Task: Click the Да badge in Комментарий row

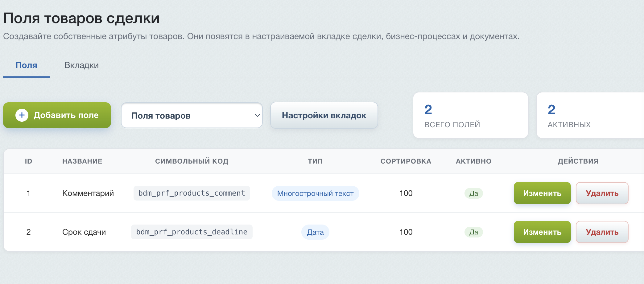Action: (474, 193)
